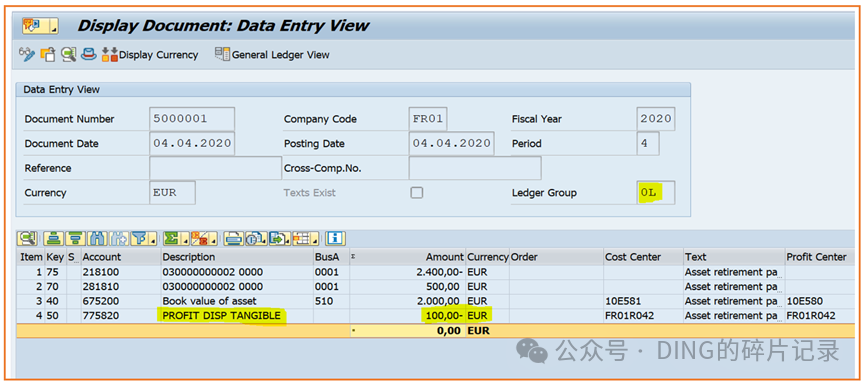Click the Change Layout grid icon
The image size is (867, 385).
(301, 238)
